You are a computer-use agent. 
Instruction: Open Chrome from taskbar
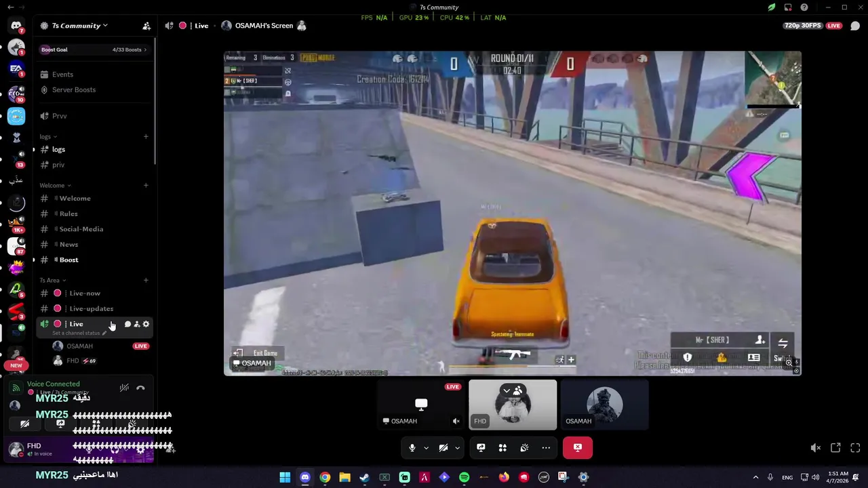(x=325, y=477)
